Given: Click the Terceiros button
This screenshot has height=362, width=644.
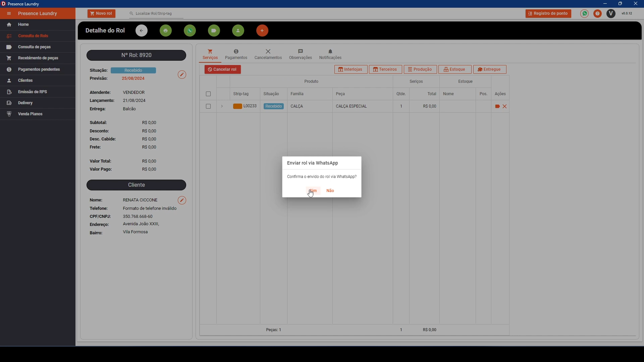Looking at the screenshot, I should click(385, 69).
